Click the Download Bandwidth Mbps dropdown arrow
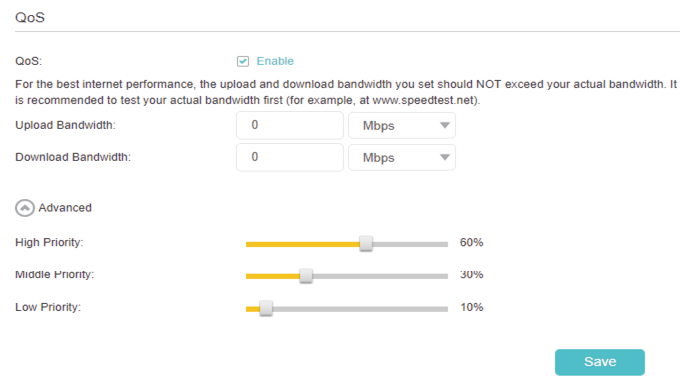This screenshot has width=683, height=382. 444,157
